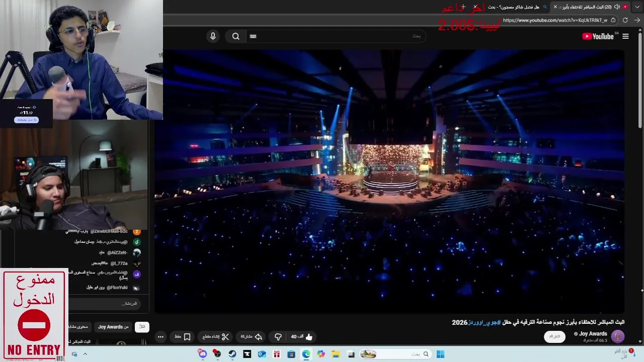Click chat user @l_772a message
The width and height of the screenshot is (644, 362).
coord(110,263)
